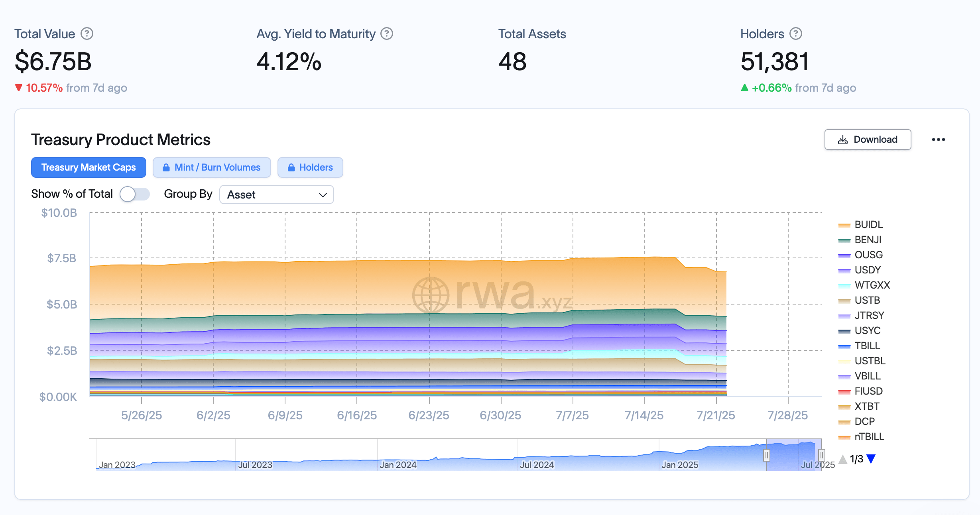Hide the OUSG series via legend entry
The image size is (980, 515).
tap(868, 255)
